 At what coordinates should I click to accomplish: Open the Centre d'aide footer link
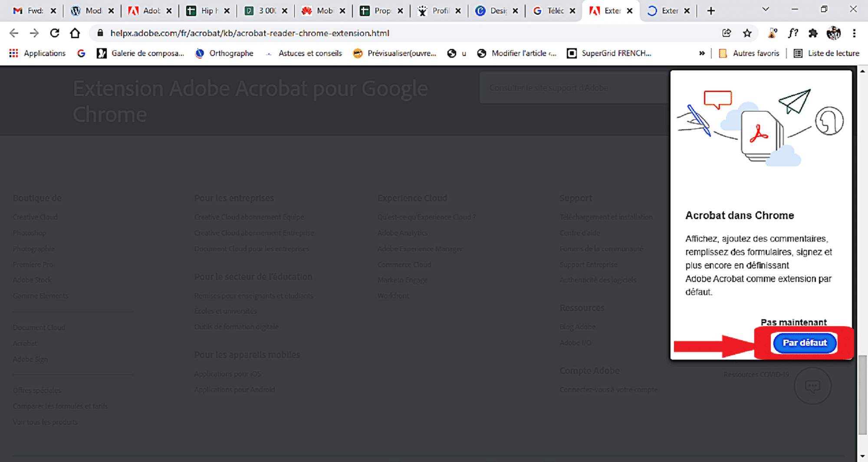pyautogui.click(x=580, y=233)
